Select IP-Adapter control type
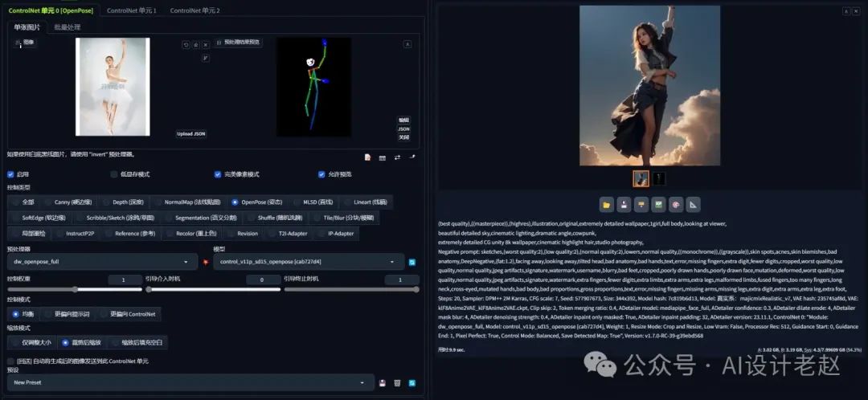Image resolution: width=868 pixels, height=400 pixels. (x=337, y=234)
